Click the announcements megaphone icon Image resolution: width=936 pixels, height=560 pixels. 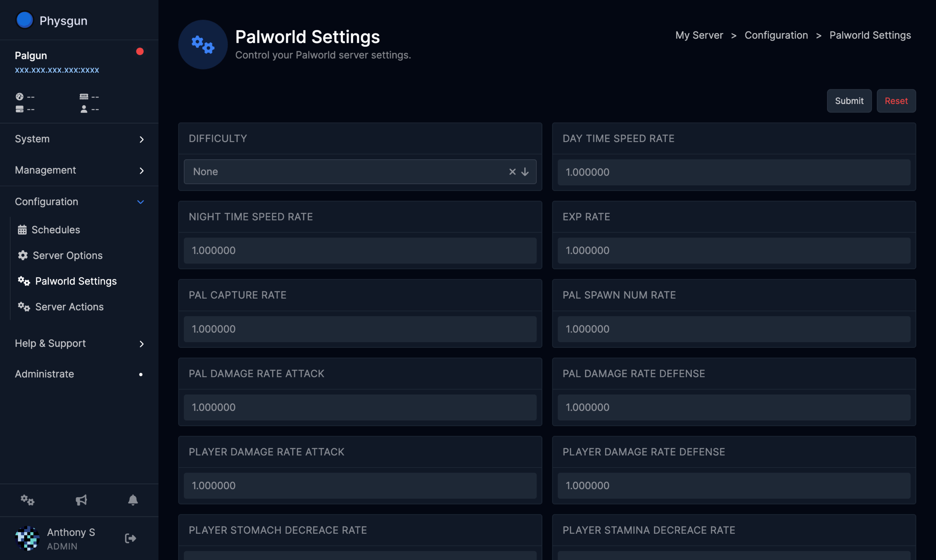point(81,500)
